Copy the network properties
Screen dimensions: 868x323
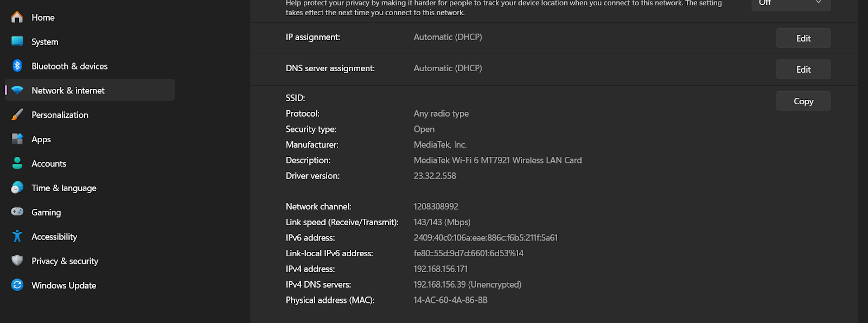point(803,101)
